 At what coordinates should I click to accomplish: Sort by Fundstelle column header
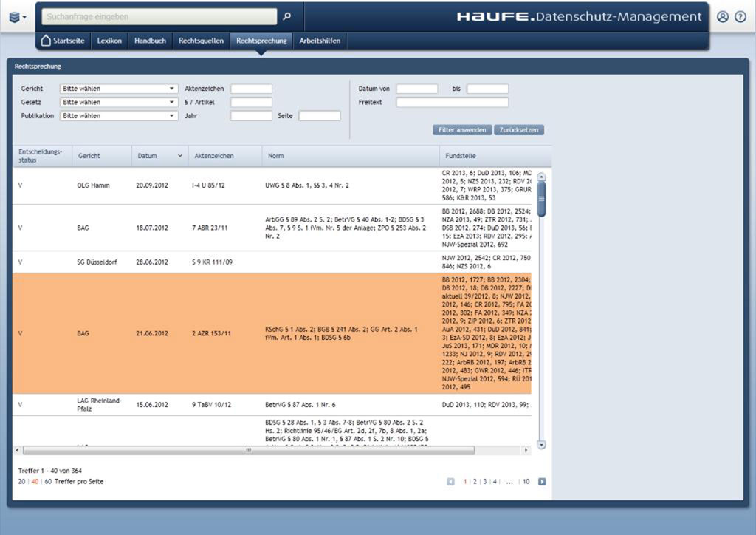(x=495, y=156)
